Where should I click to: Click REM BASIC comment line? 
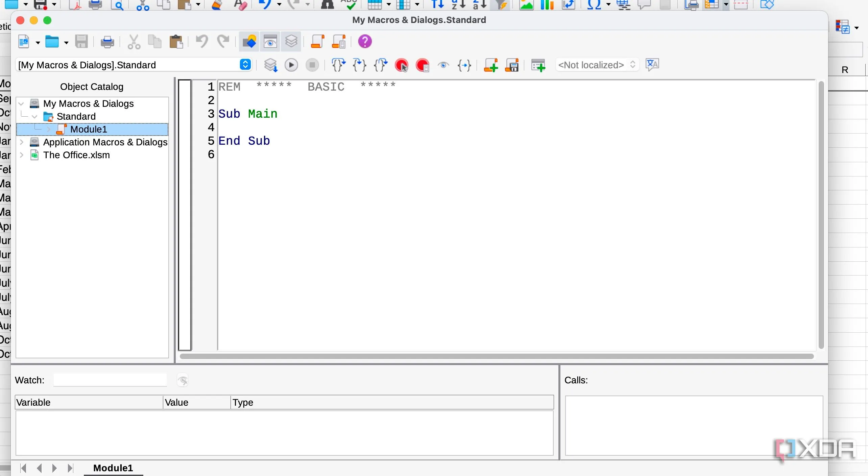(307, 87)
